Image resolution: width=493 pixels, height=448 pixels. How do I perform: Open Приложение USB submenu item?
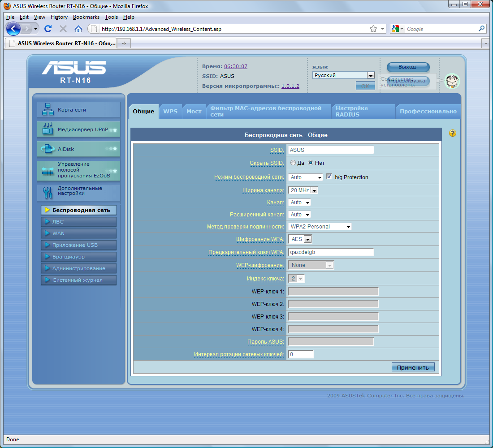[78, 245]
